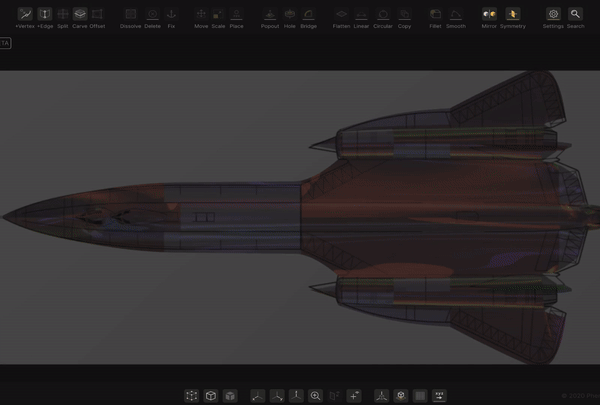Open the Search magnifier tool
The width and height of the screenshot is (600, 405).
click(x=576, y=18)
